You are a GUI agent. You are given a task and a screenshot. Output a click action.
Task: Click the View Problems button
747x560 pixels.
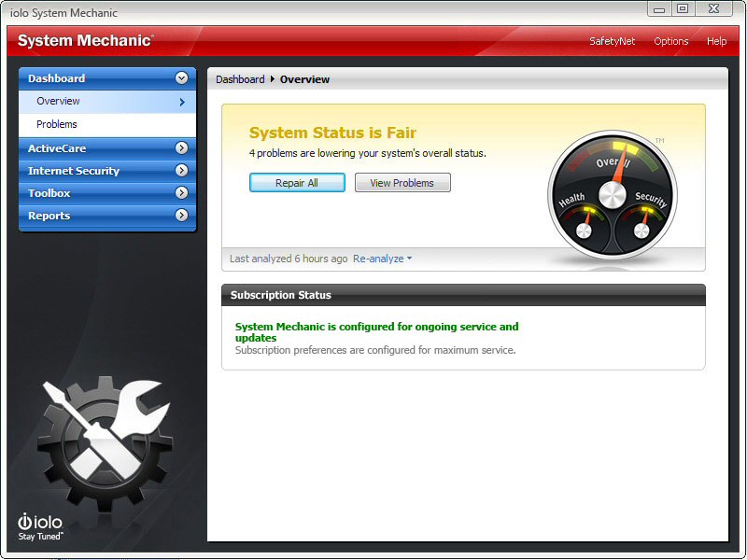tap(402, 183)
